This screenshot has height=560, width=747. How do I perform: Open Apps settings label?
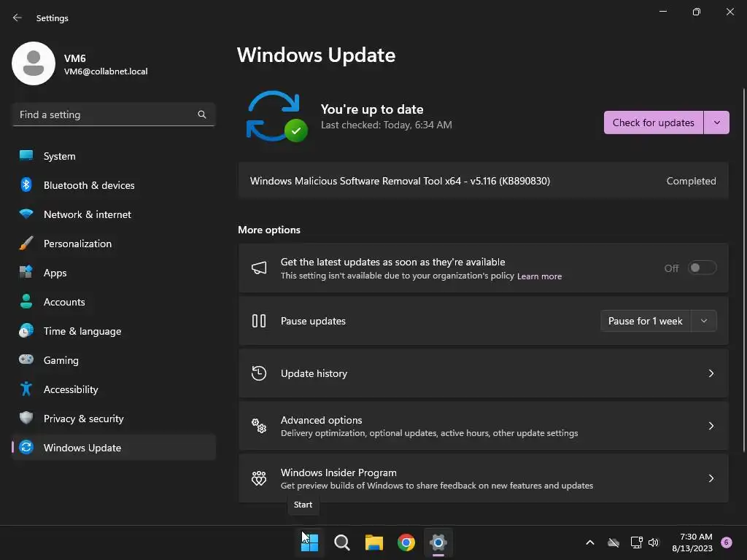tap(55, 273)
